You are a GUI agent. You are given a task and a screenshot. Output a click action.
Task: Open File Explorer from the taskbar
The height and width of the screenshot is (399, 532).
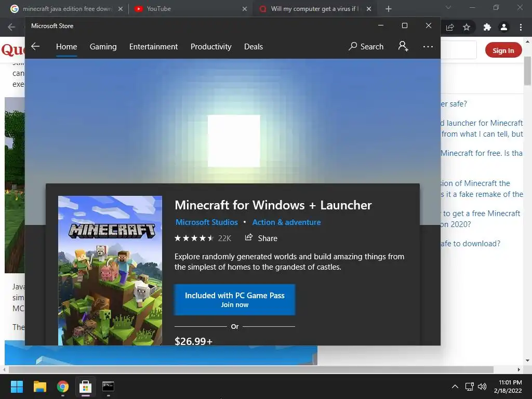click(x=39, y=387)
